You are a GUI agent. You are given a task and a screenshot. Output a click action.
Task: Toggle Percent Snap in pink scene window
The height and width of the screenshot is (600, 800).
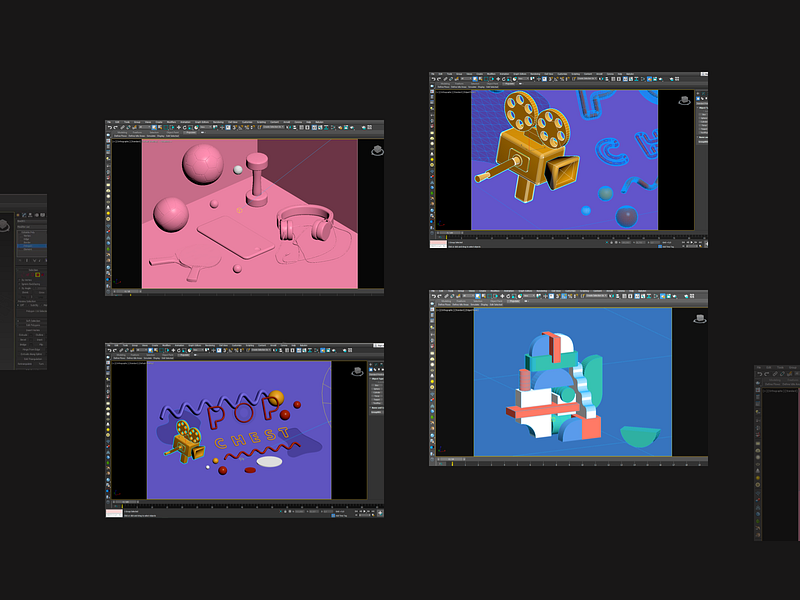point(247,128)
